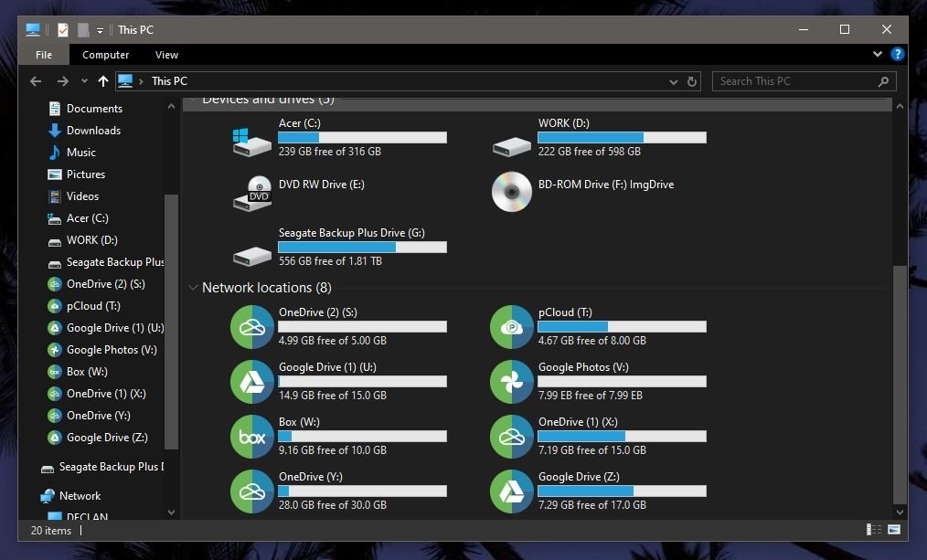Click the Forward navigation arrow
This screenshot has width=927, height=560.
click(62, 81)
